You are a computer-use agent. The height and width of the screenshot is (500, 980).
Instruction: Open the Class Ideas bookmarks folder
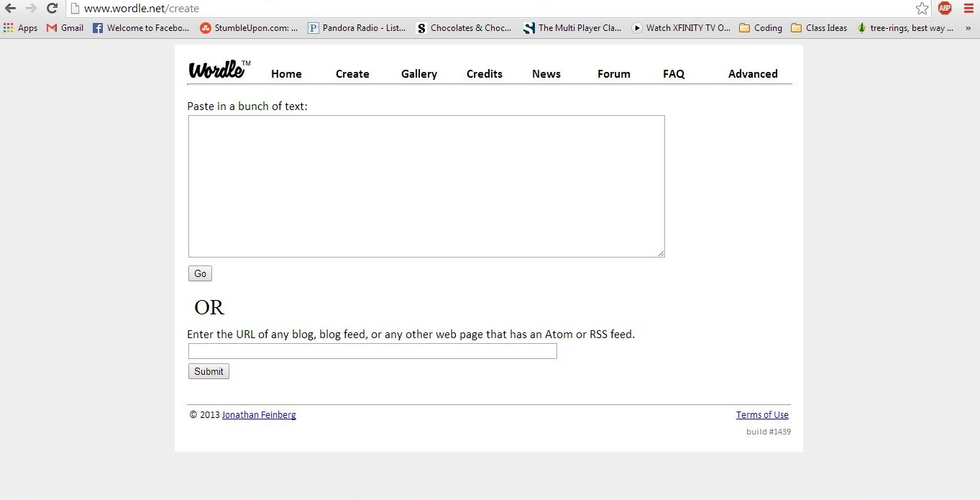819,28
